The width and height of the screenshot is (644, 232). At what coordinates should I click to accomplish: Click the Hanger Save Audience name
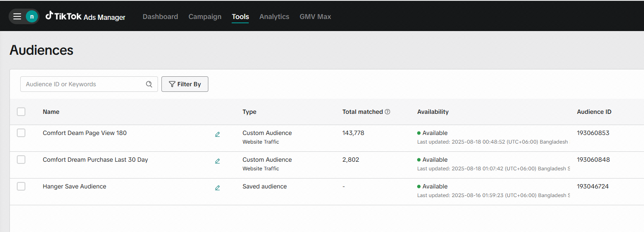coord(74,186)
